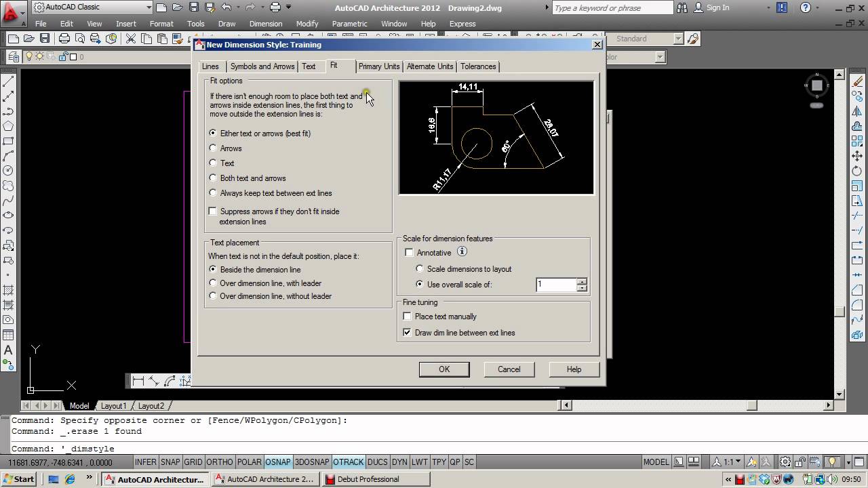The image size is (868, 488).
Task: Enable 'Place text manually' checkbox
Action: coord(407,317)
